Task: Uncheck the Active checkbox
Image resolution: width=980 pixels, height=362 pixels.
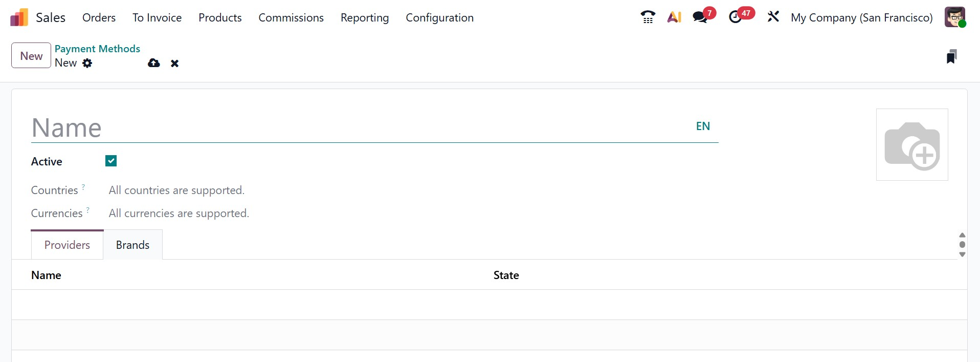Action: (x=111, y=161)
